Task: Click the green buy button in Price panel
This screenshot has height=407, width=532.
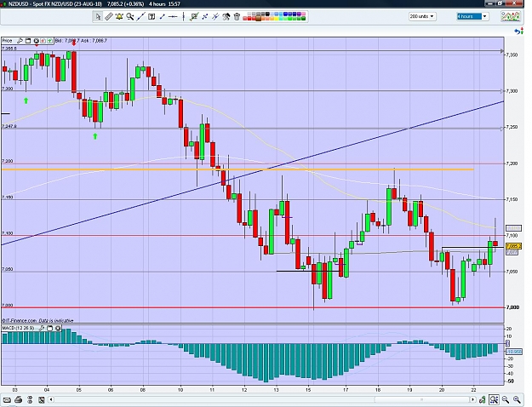Action: (50, 41)
